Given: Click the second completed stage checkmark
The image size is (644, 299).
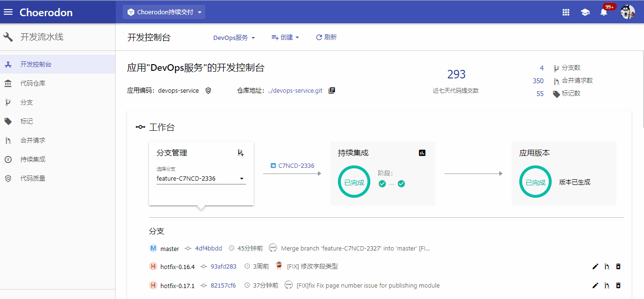Looking at the screenshot, I should [401, 183].
